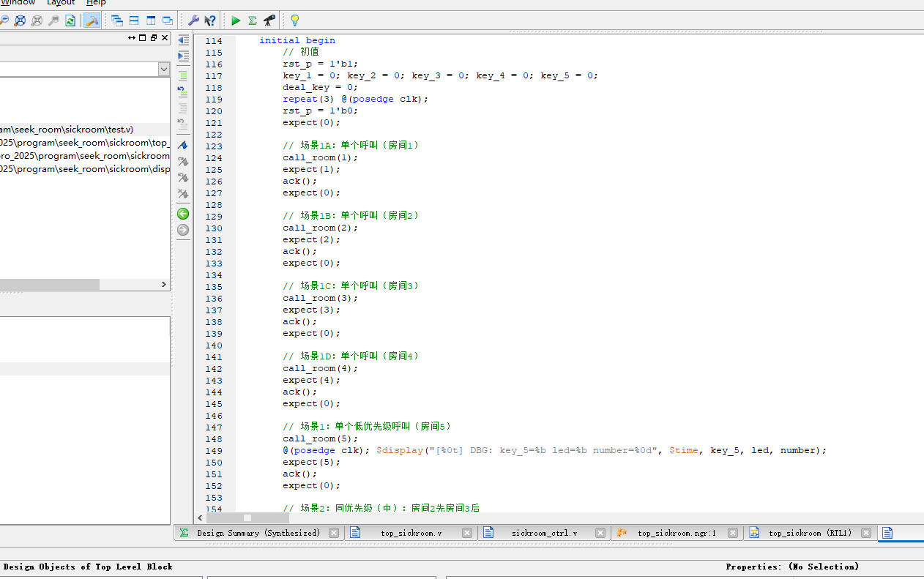Click the 'initial begin' line
This screenshot has height=579, width=924.
click(297, 40)
